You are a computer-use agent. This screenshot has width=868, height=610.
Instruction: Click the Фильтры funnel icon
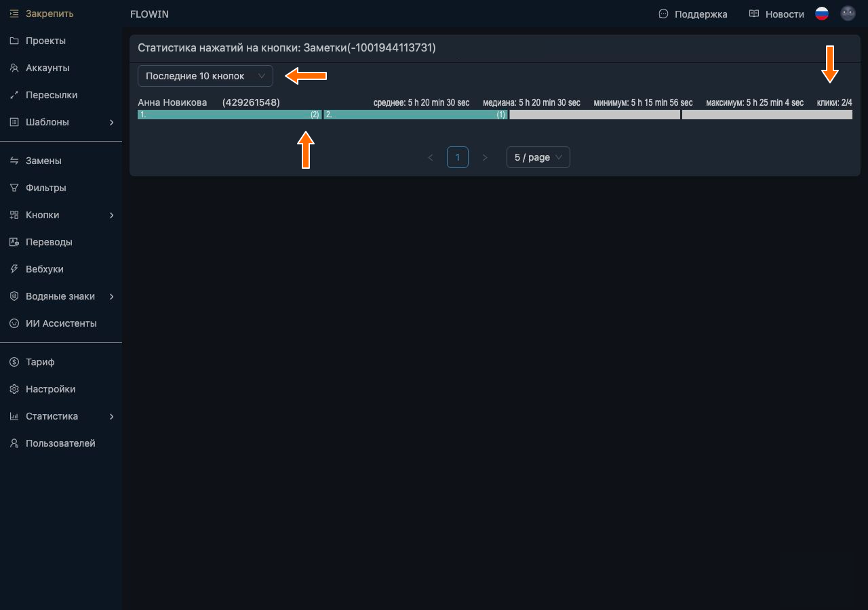[x=14, y=188]
